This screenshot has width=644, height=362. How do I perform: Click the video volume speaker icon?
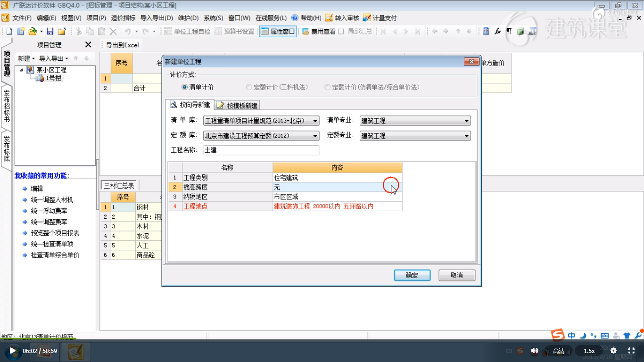pos(534,351)
